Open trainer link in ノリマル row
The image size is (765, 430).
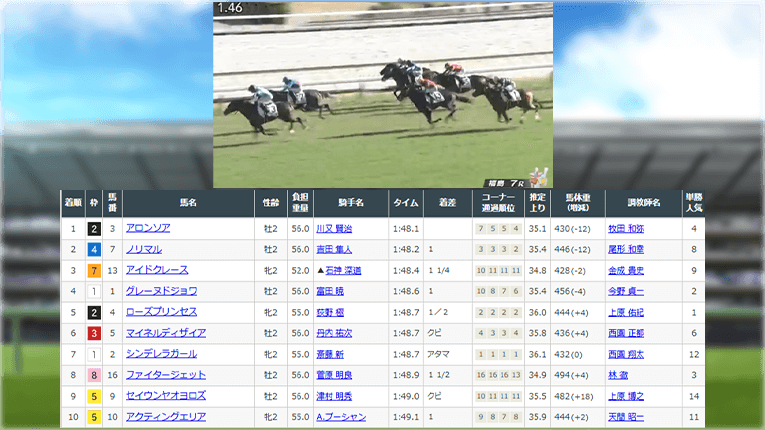click(x=626, y=249)
